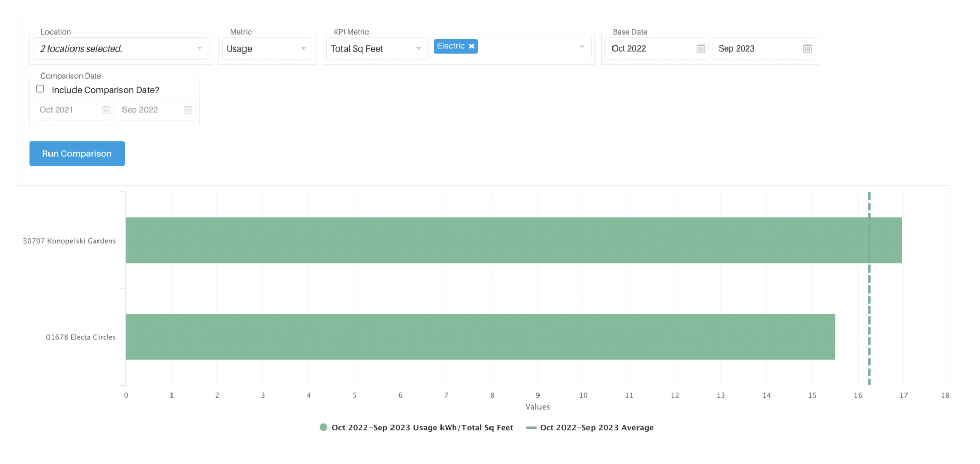Toggle the Average line legend marker
The width and height of the screenshot is (980, 464).
tap(531, 428)
